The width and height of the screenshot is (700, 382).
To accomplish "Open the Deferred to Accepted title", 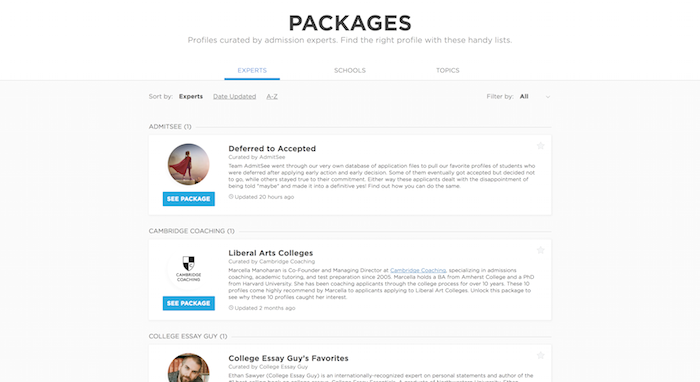I will (x=272, y=149).
